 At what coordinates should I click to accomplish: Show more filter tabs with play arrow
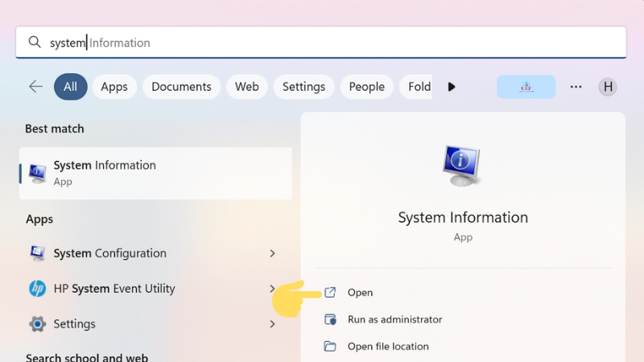pyautogui.click(x=452, y=87)
